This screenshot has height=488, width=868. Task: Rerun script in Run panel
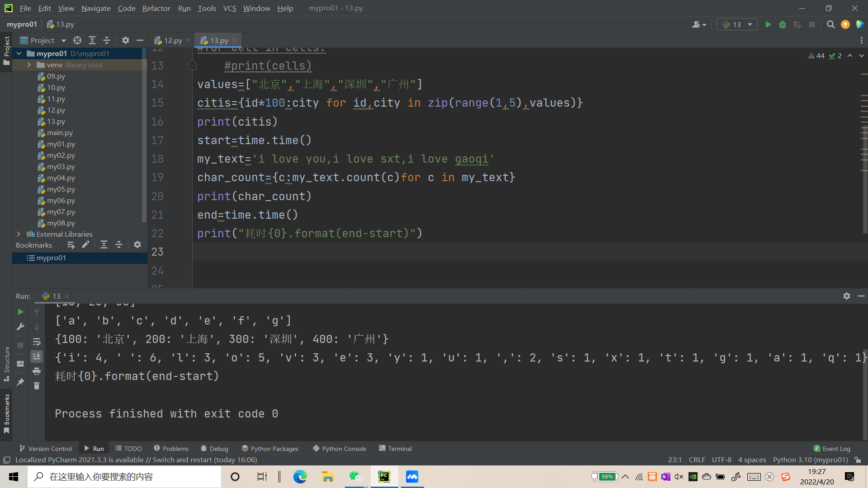(x=20, y=312)
